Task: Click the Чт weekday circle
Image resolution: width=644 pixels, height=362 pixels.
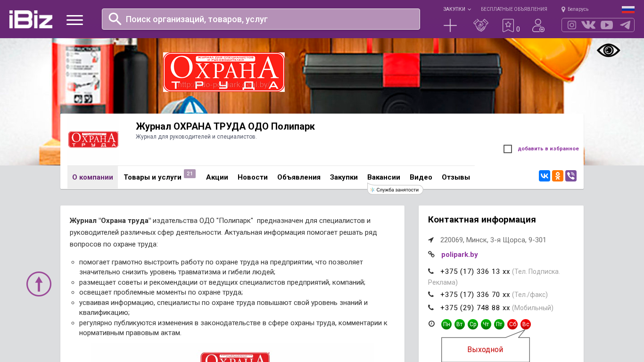Action: pos(486,324)
